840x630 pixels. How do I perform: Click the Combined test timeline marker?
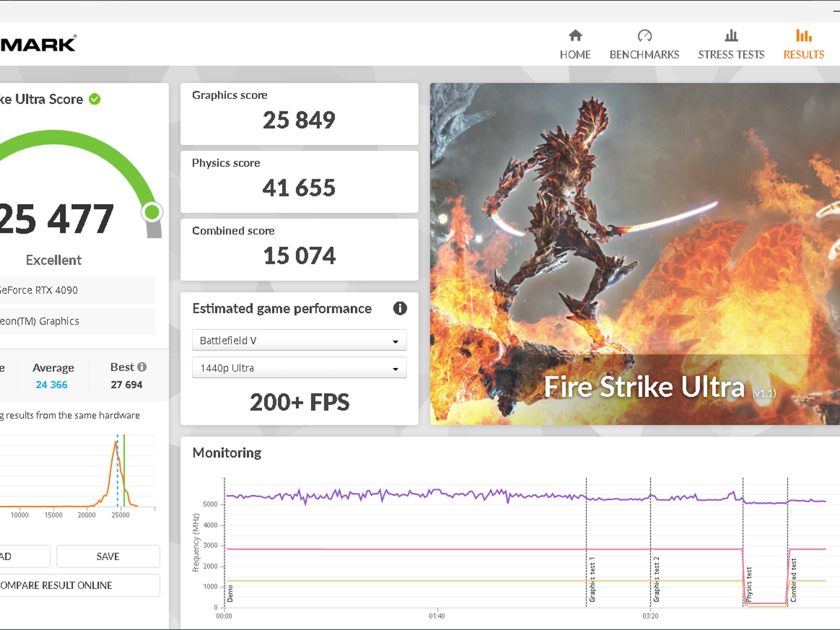(x=793, y=580)
